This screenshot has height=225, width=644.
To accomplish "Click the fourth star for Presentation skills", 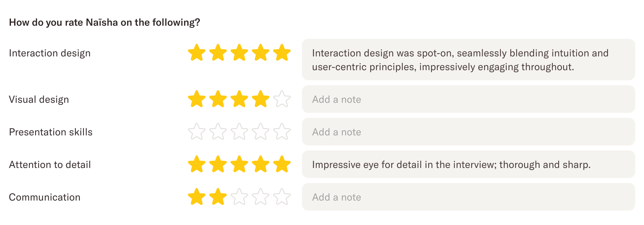I will tap(260, 132).
